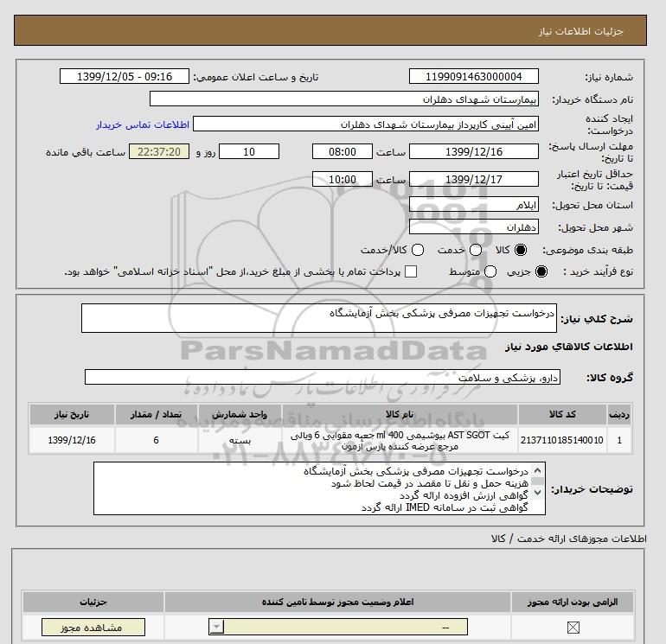Toggle the Islamic treasury payment checkbox
The height and width of the screenshot is (644, 666).
click(411, 271)
